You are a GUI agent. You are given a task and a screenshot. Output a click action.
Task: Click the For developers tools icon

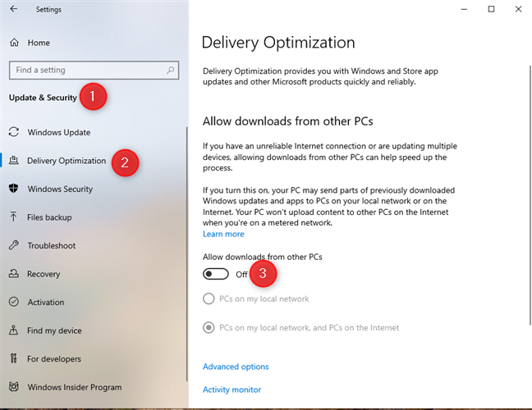(14, 358)
